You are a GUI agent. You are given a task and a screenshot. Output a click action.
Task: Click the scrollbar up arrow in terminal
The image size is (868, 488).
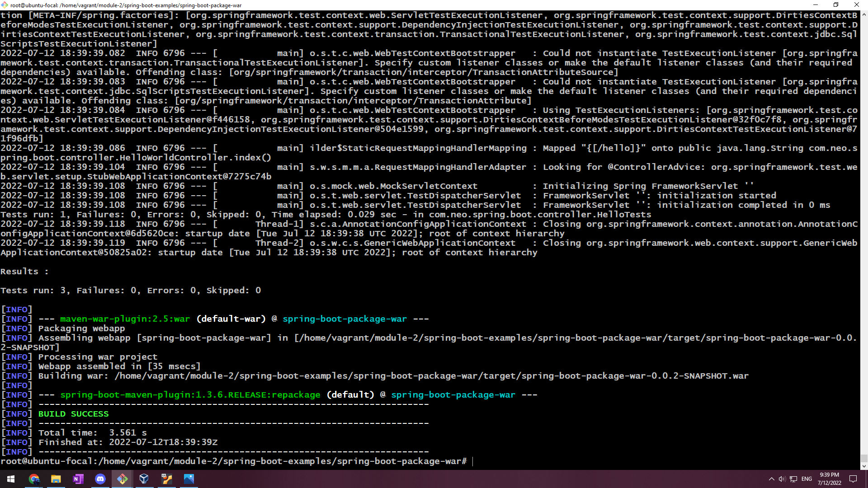click(864, 14)
